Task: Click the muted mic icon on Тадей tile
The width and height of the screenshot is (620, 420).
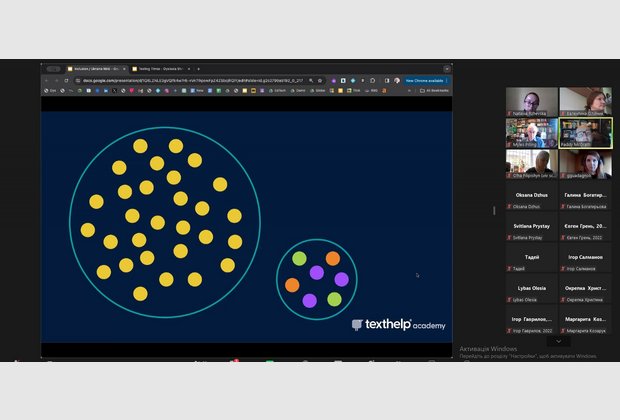Action: click(x=510, y=269)
